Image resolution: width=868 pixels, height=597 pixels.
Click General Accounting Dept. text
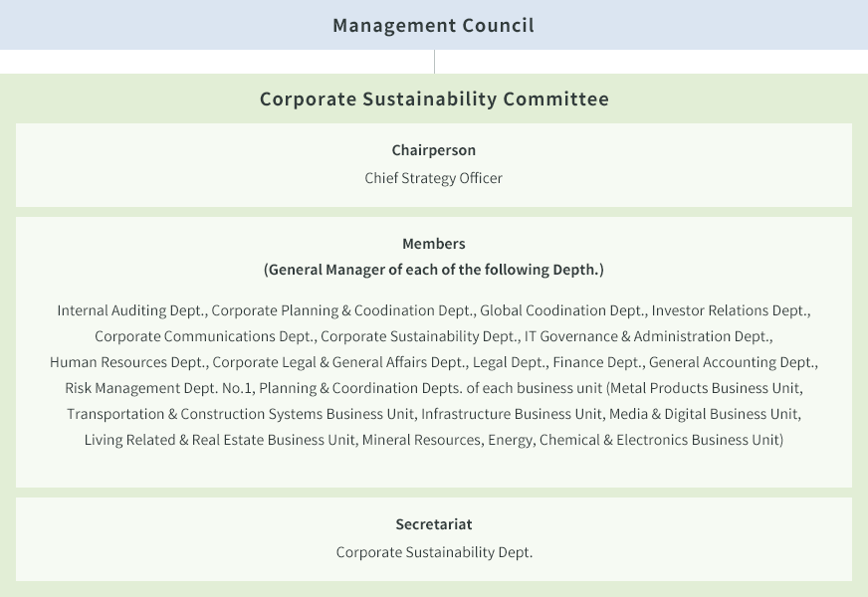[733, 362]
